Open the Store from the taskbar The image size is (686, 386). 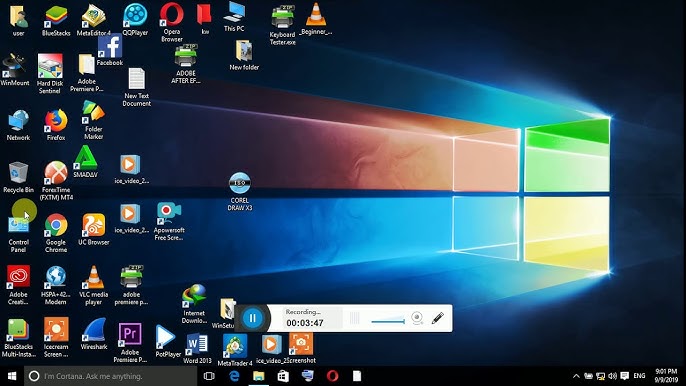pos(283,376)
